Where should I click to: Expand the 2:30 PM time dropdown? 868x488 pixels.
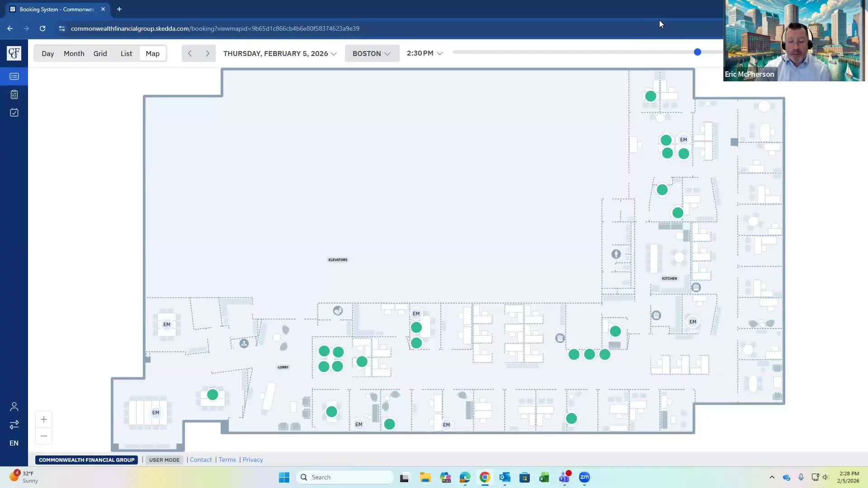(x=425, y=53)
